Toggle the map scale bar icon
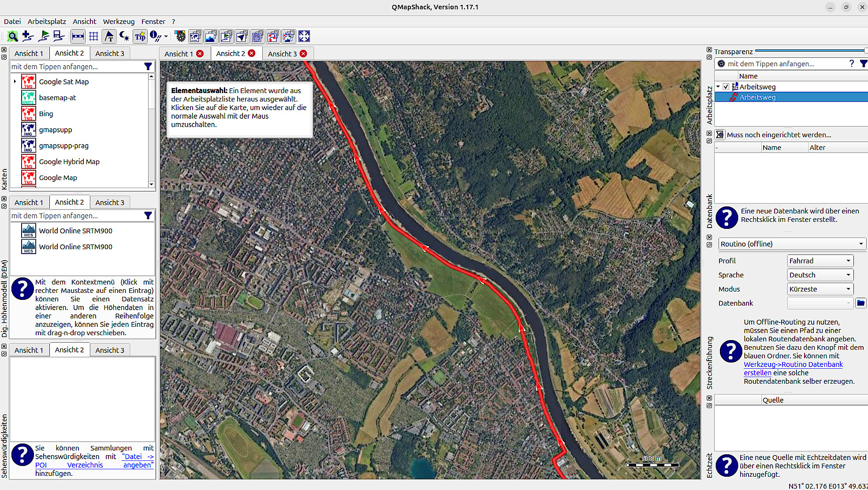 (x=78, y=37)
